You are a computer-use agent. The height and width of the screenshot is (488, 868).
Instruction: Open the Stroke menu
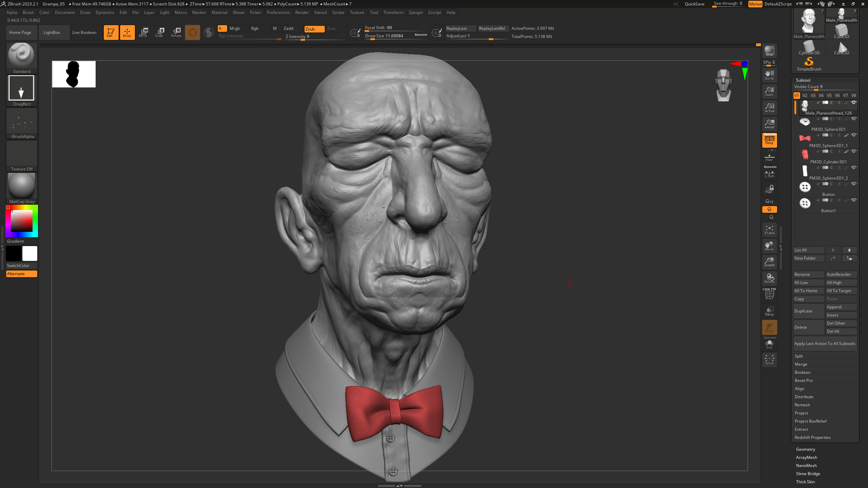(x=338, y=13)
